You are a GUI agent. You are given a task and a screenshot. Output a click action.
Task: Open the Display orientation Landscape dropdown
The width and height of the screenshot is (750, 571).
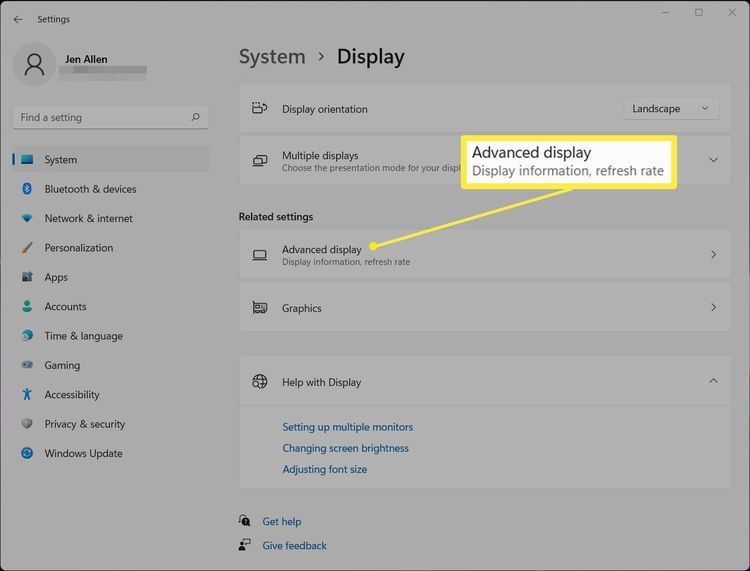[x=671, y=109]
